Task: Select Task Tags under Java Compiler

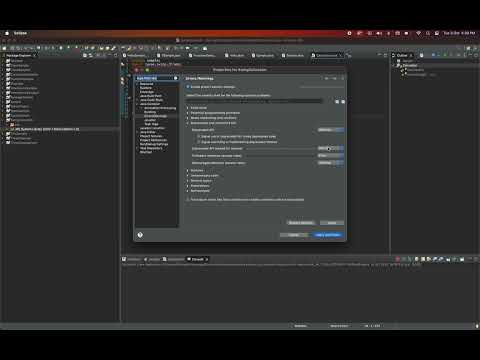Action: tap(151, 124)
